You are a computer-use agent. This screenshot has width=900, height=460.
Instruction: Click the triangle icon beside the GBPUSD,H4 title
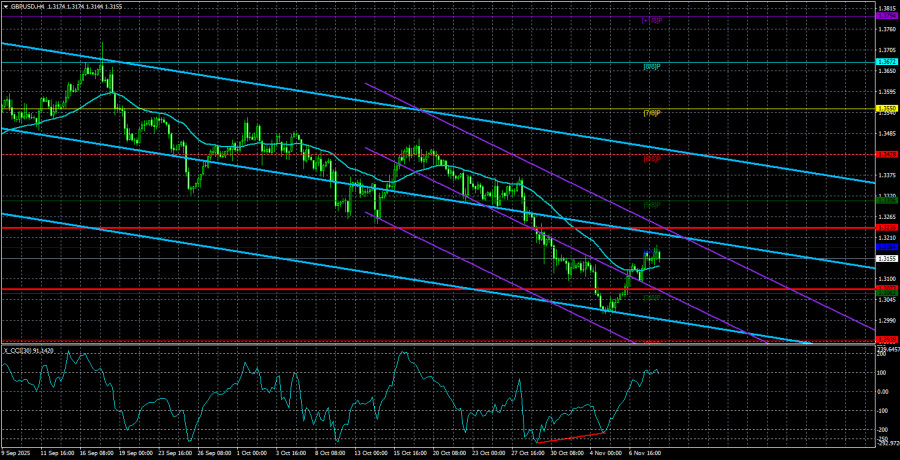point(5,7)
